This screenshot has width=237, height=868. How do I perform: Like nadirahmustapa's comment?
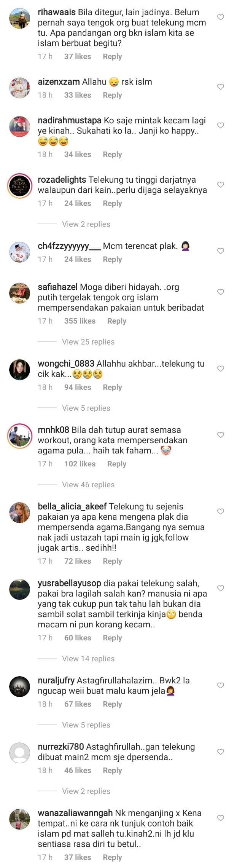(220, 125)
